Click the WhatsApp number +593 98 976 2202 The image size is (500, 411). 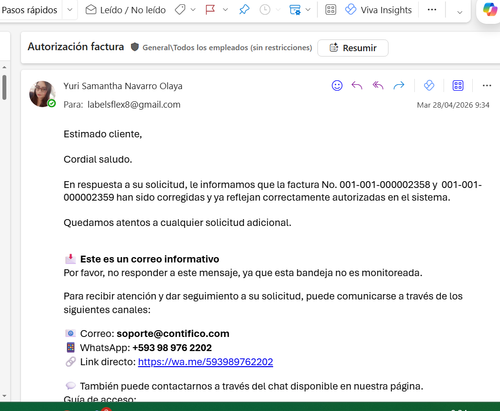(172, 348)
